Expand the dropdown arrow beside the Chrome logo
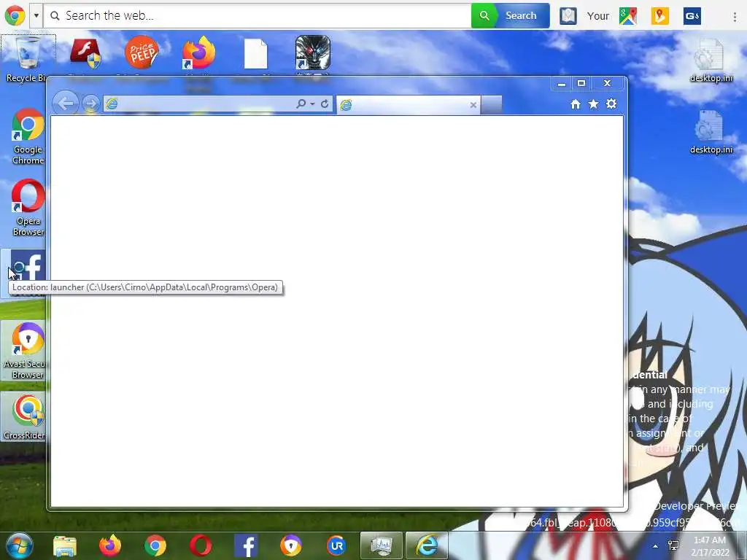The height and width of the screenshot is (560, 747). coord(36,16)
